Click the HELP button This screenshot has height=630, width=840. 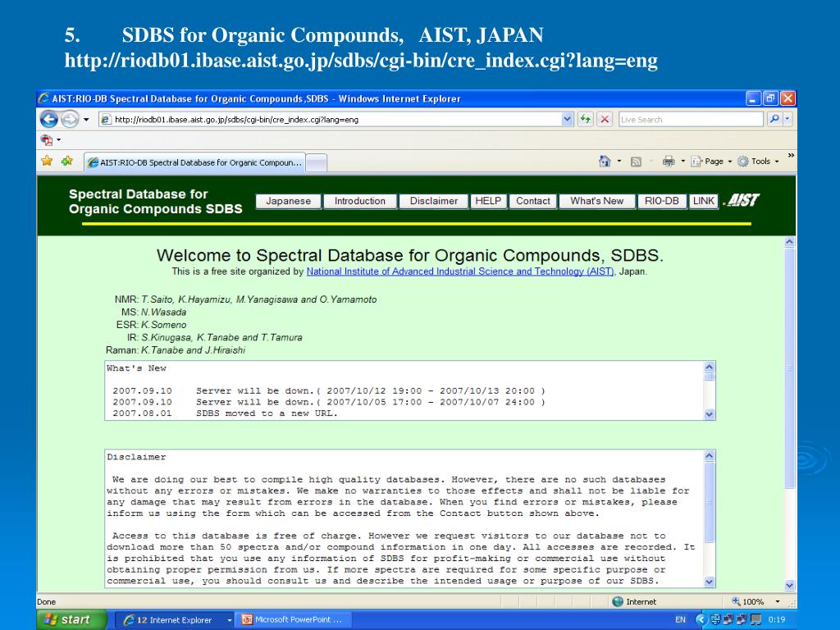pyautogui.click(x=488, y=201)
